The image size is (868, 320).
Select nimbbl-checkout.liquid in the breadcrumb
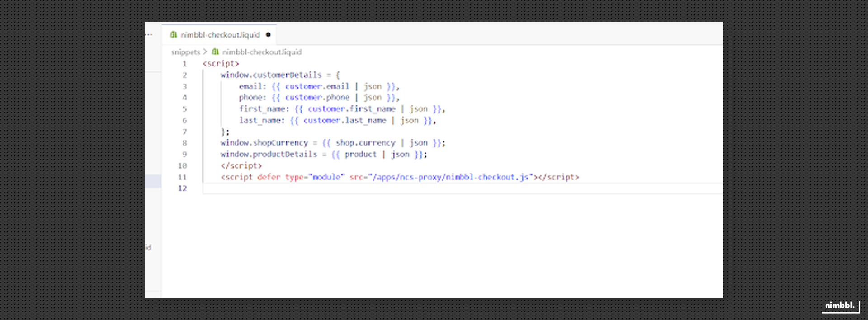(262, 52)
